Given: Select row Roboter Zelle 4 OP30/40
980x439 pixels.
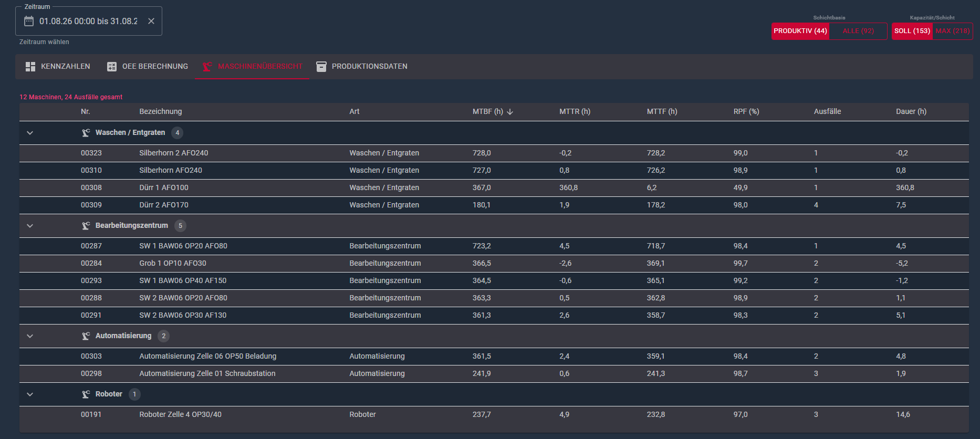Looking at the screenshot, I should [494, 415].
